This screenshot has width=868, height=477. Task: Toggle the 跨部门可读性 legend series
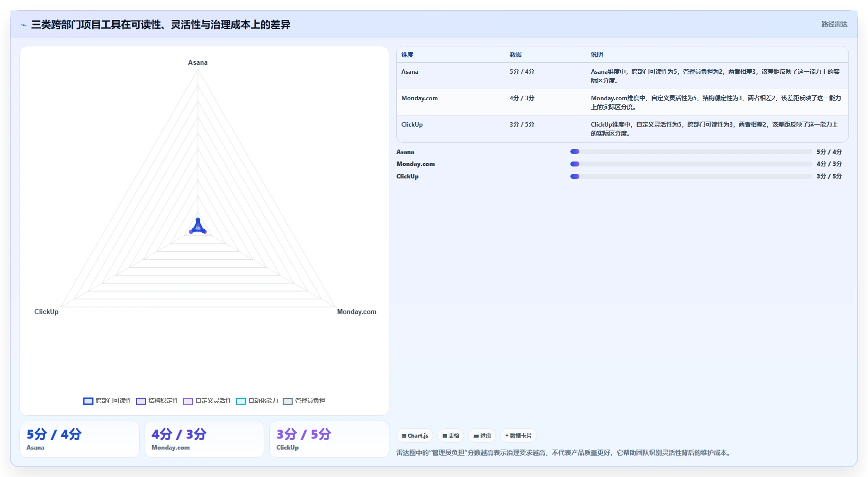[107, 401]
